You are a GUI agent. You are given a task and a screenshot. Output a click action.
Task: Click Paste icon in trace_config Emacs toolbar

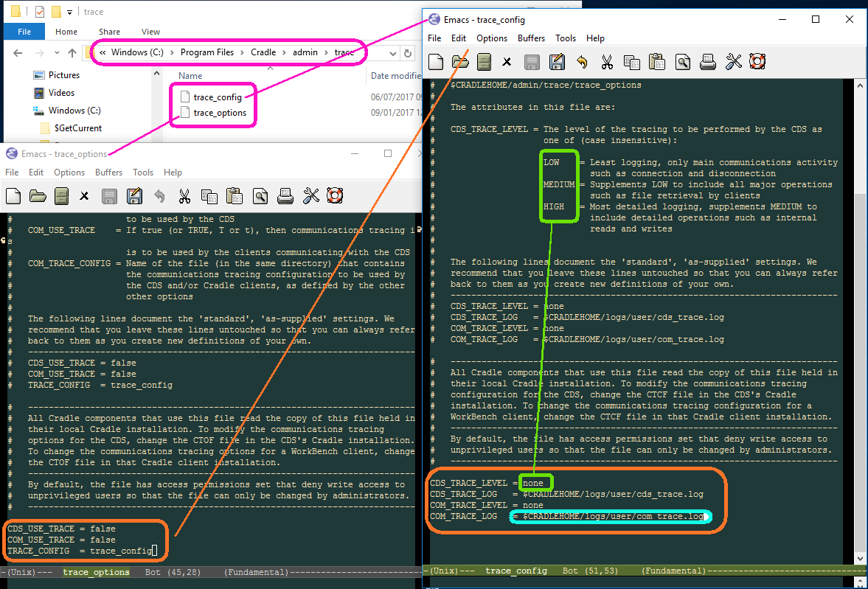(657, 62)
